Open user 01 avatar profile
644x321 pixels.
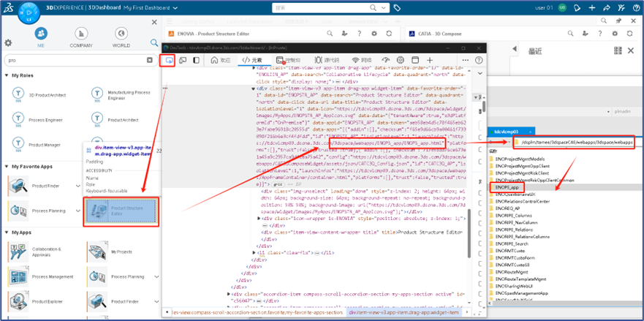coord(563,8)
